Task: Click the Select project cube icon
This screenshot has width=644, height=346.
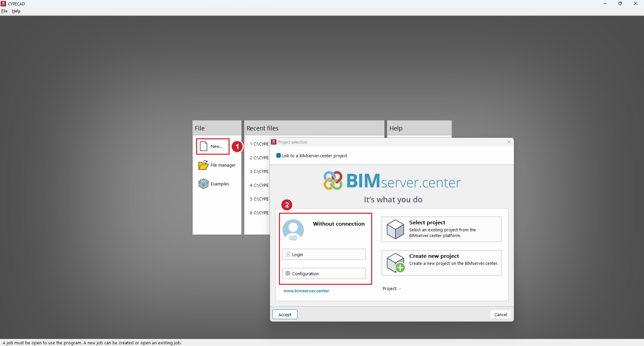Action: 395,229
